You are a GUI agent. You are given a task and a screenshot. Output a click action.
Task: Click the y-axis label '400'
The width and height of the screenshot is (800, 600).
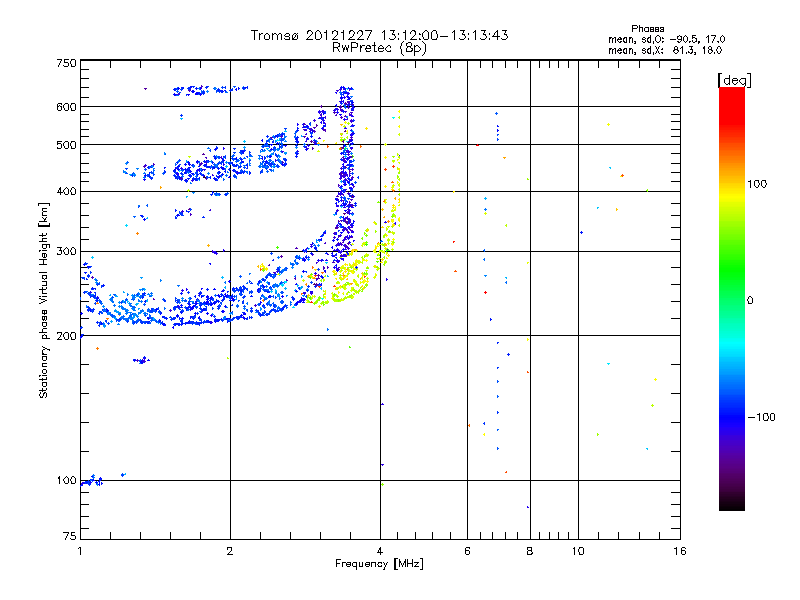point(66,192)
